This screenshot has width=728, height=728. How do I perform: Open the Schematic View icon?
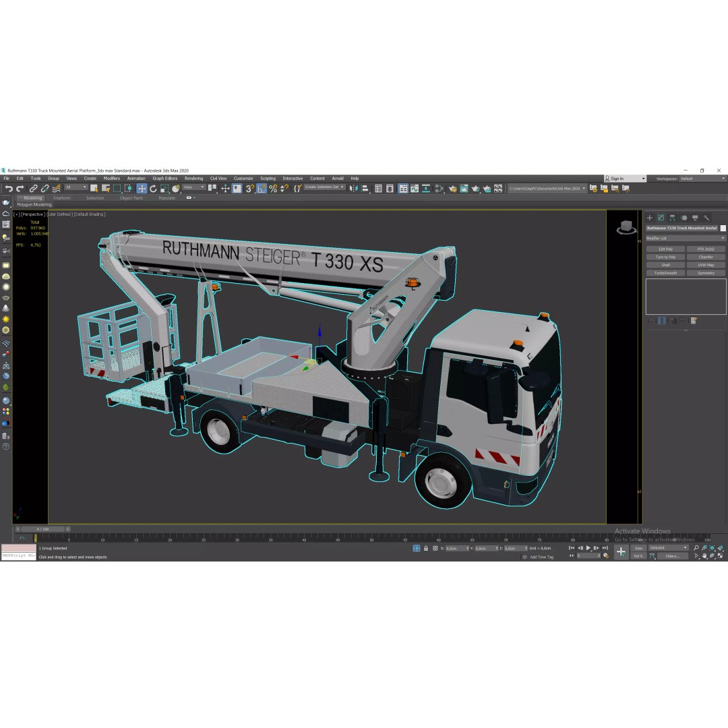pos(426,189)
